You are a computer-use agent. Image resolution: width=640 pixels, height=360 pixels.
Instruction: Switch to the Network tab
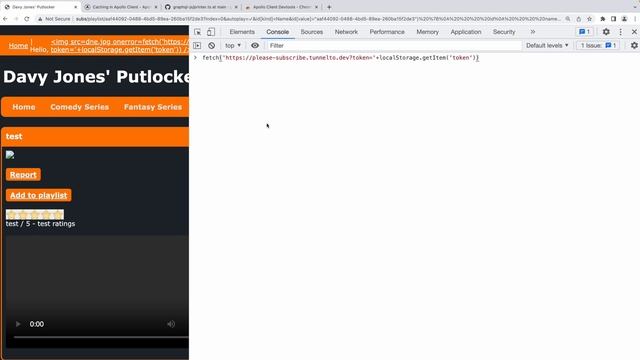346,32
